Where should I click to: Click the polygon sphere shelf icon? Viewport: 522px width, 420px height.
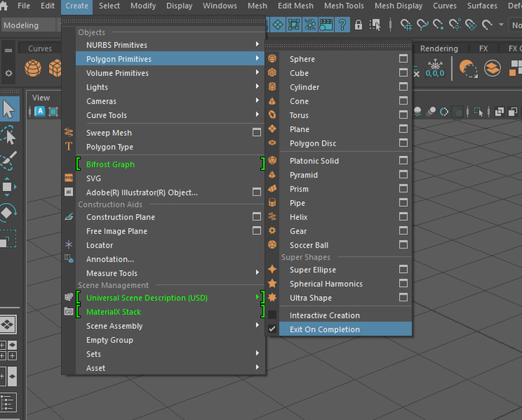(33, 68)
